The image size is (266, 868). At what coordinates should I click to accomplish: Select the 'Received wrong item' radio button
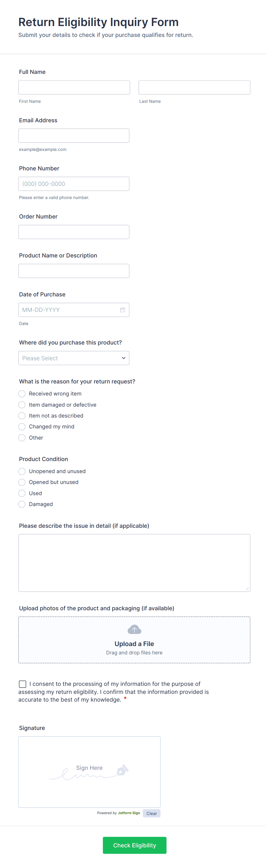(21, 393)
